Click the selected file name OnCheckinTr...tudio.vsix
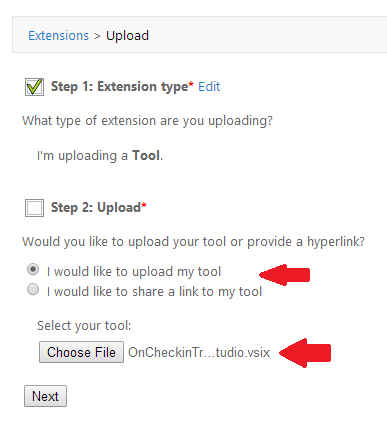Viewport: 387px width, 423px height. [199, 352]
